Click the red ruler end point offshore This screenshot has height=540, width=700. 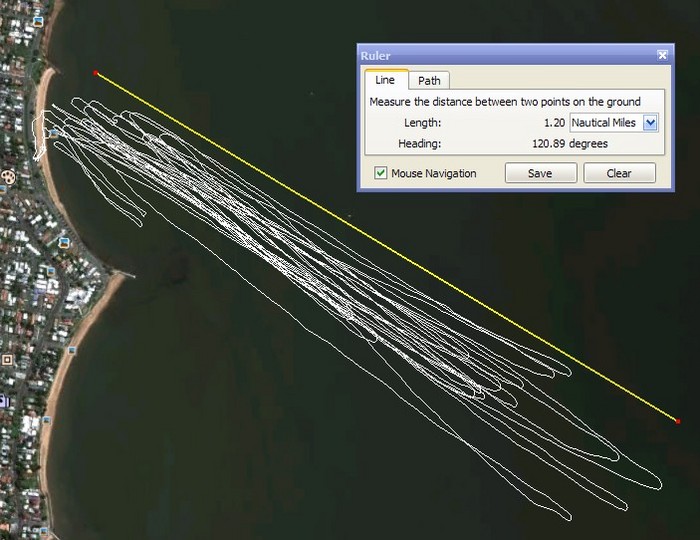tap(678, 422)
